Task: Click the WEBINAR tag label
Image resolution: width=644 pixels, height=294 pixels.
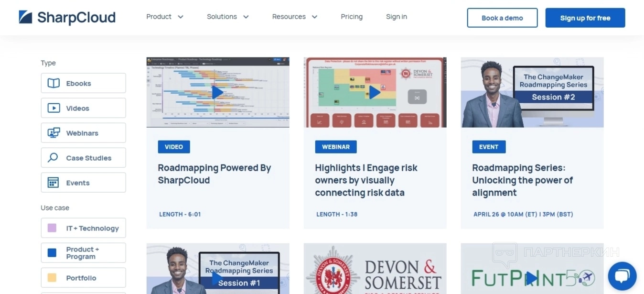Action: (336, 147)
